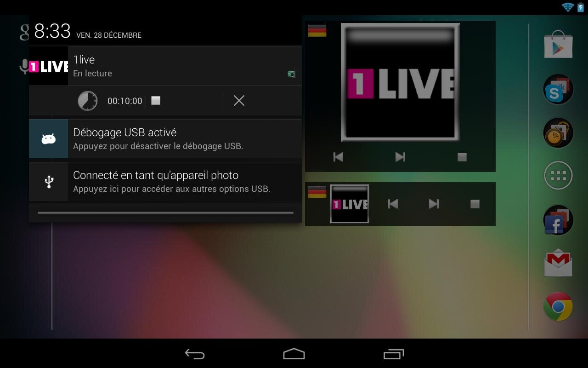Tap the date "VEN. 28 DÉCEMBRE"
This screenshot has height=368, width=588.
[109, 35]
